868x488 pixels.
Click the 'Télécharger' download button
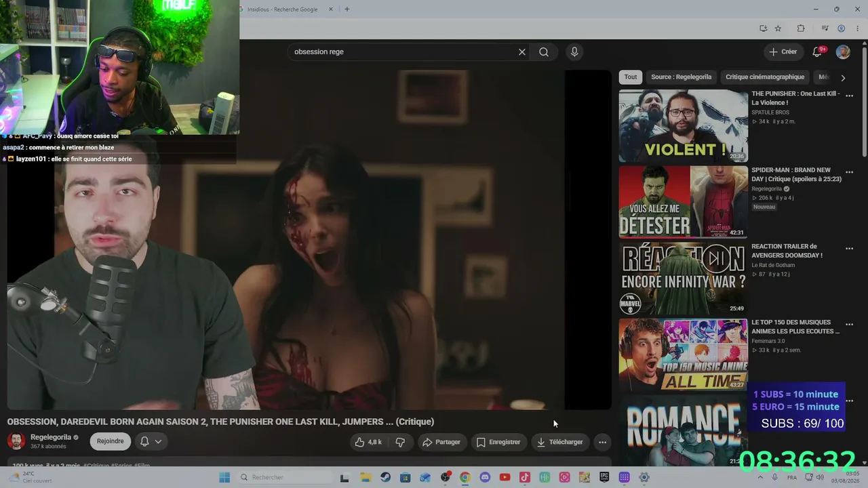tap(560, 442)
